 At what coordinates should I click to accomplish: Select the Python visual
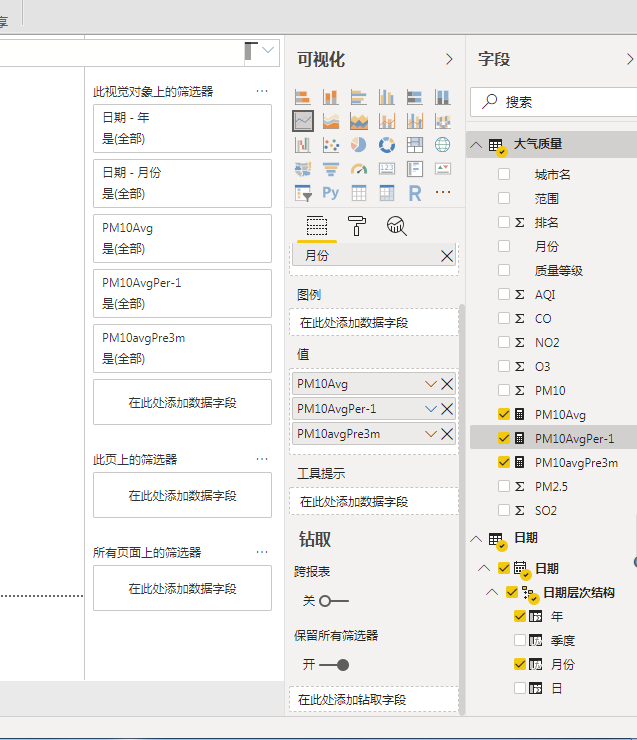pos(331,193)
